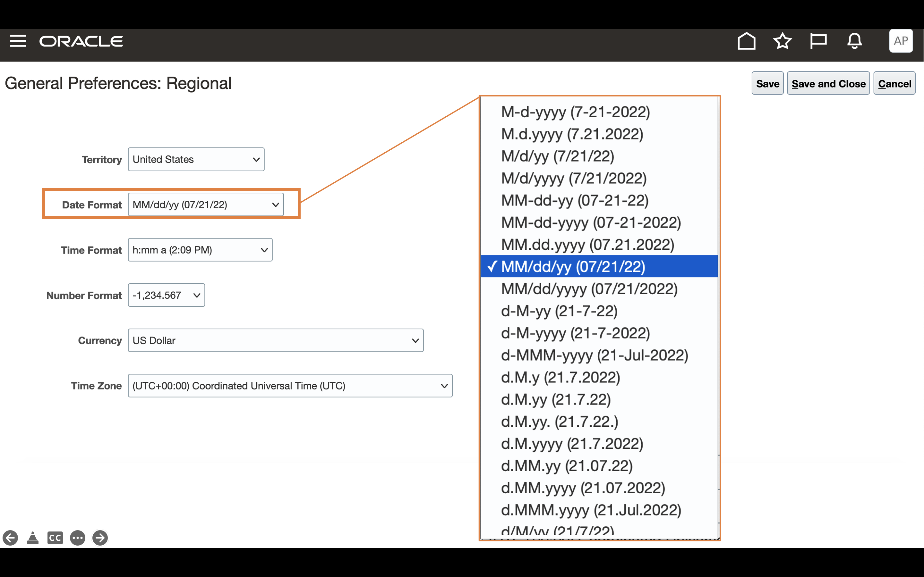Toggle closed captions CC button
924x577 pixels.
coord(55,538)
